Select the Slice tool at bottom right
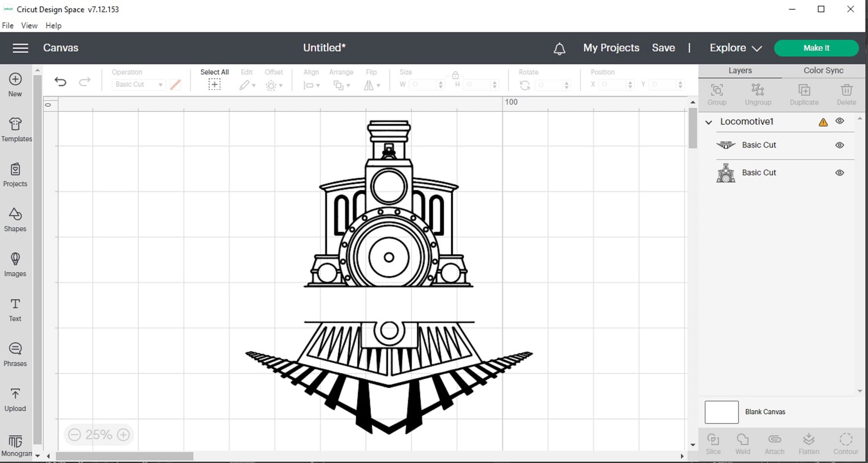Image resolution: width=868 pixels, height=463 pixels. click(713, 443)
